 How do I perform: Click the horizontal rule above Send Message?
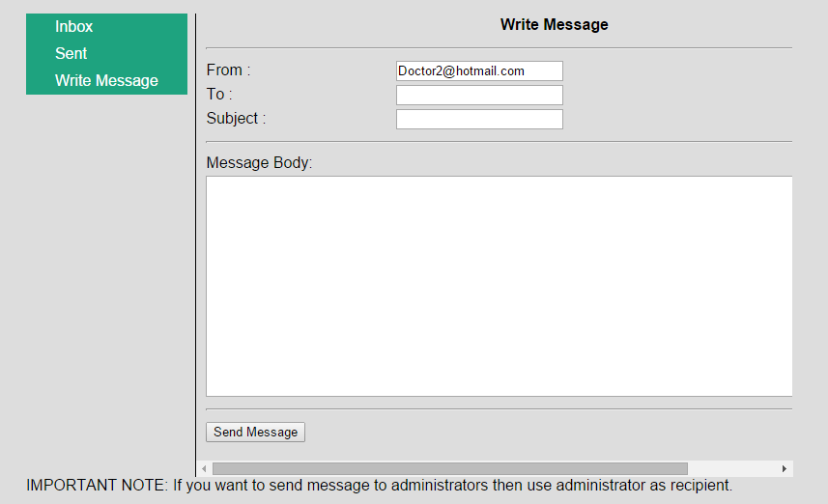[x=499, y=409]
